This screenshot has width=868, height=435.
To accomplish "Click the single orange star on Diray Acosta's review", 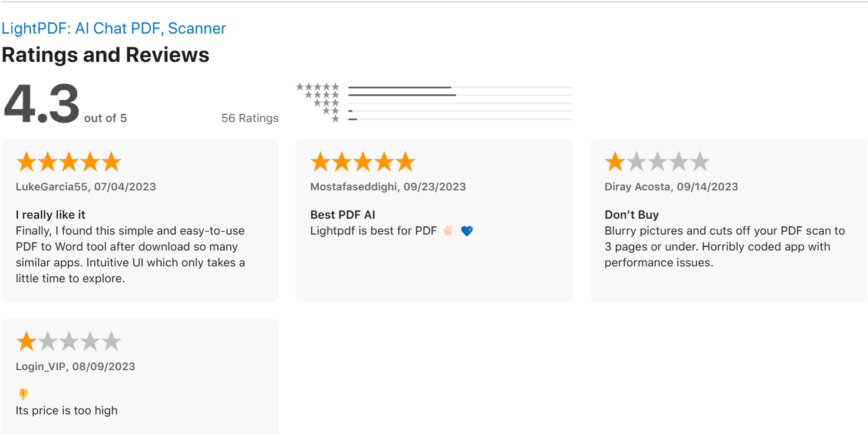I will (x=615, y=160).
